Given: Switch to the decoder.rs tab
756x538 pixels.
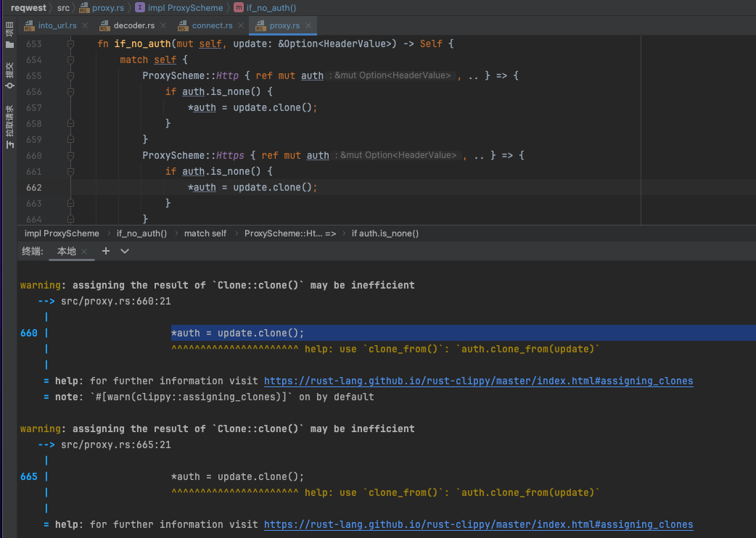Looking at the screenshot, I should (x=133, y=25).
